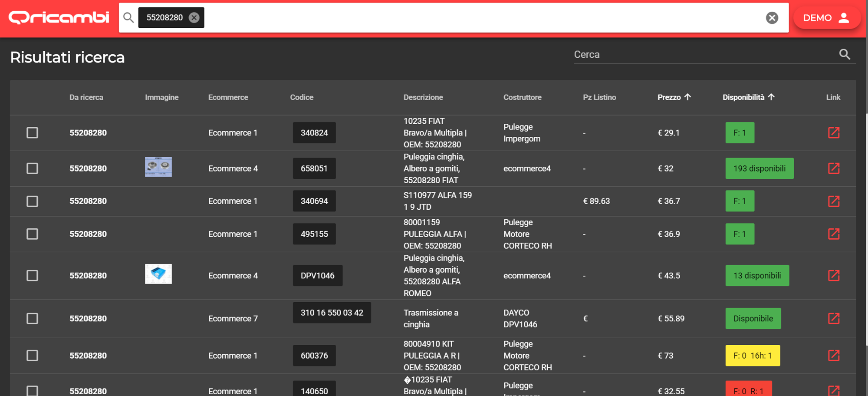Click the Link column header

833,97
